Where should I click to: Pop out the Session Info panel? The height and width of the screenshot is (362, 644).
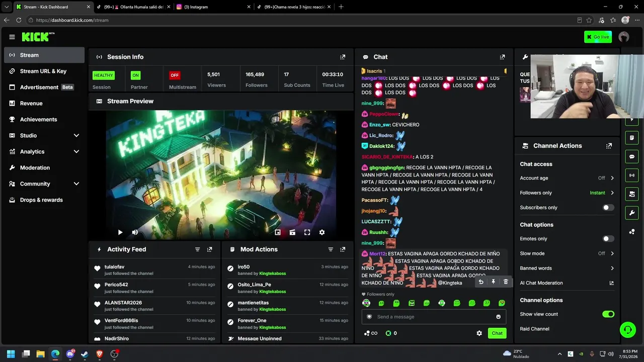point(343,57)
